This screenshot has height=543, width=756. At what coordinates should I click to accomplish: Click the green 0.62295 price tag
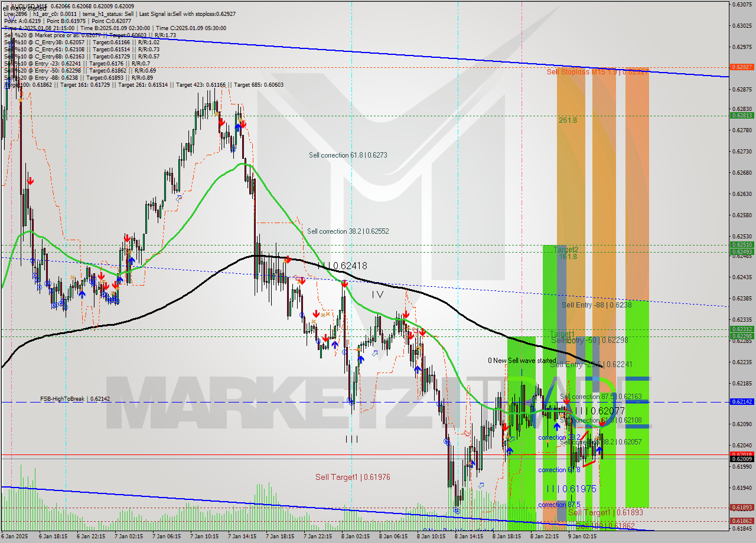click(x=742, y=336)
